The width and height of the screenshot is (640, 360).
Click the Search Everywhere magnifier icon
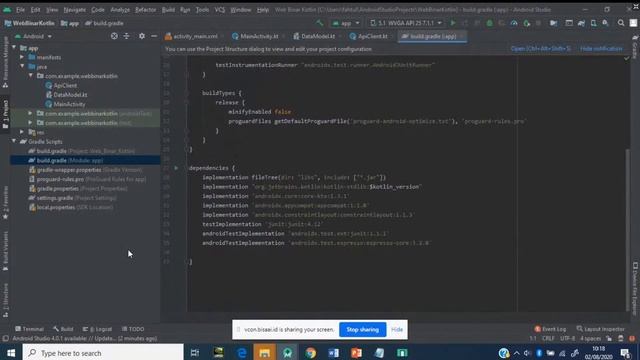pos(621,23)
